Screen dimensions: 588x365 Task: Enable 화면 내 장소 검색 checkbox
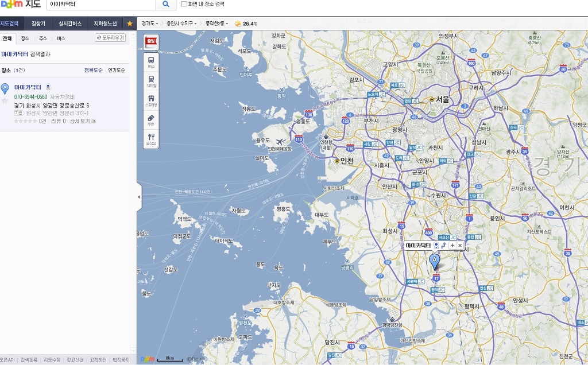point(184,4)
